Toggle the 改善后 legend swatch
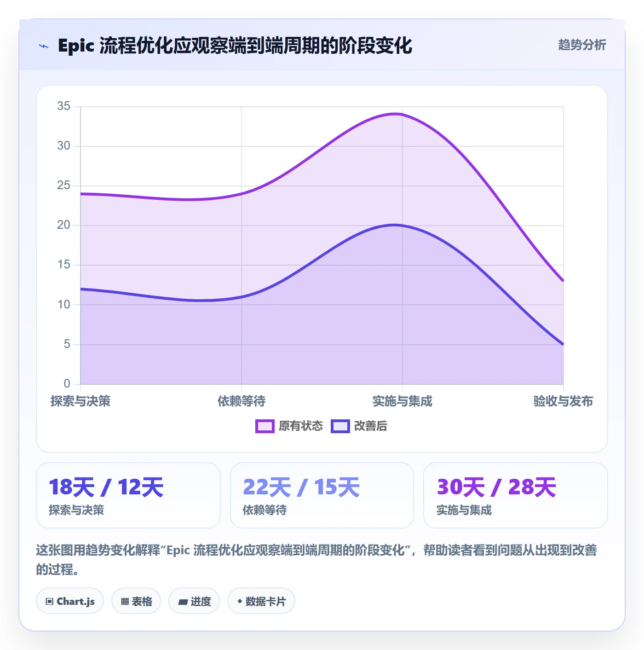Image resolution: width=644 pixels, height=650 pixels. tap(340, 426)
